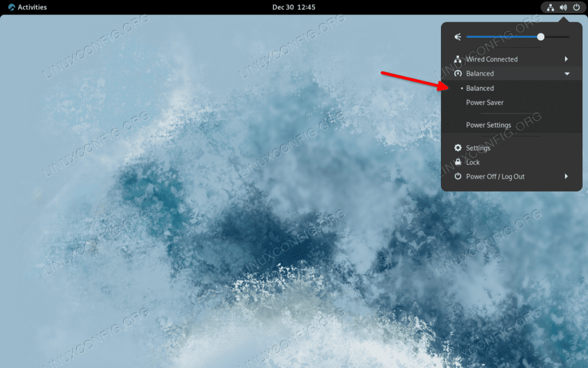This screenshot has width=588, height=368.
Task: Click the power icon in top bar
Action: point(577,7)
